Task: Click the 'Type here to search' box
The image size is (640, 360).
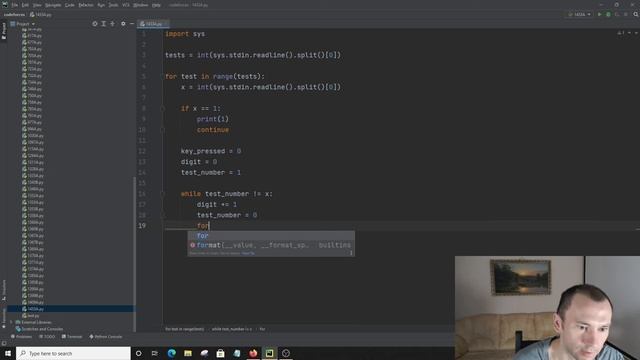Action: click(73, 353)
